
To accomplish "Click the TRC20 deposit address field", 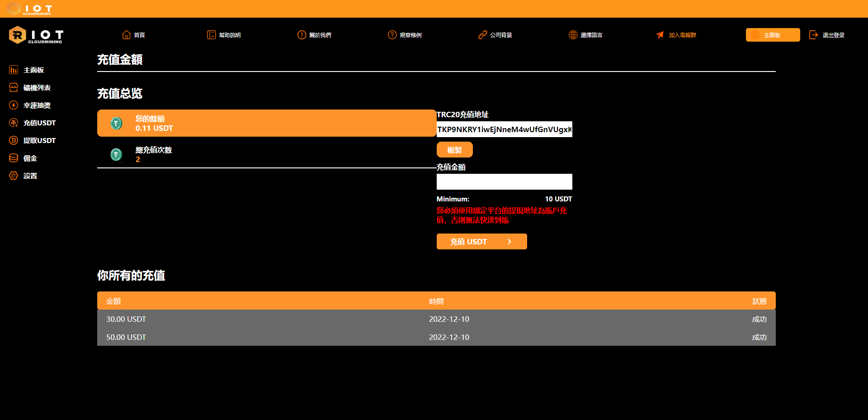I will (504, 129).
